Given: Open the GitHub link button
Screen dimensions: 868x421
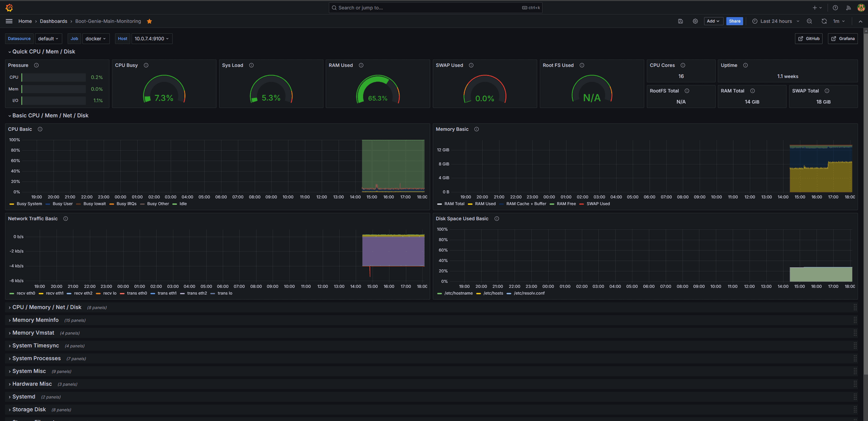Looking at the screenshot, I should (808, 39).
